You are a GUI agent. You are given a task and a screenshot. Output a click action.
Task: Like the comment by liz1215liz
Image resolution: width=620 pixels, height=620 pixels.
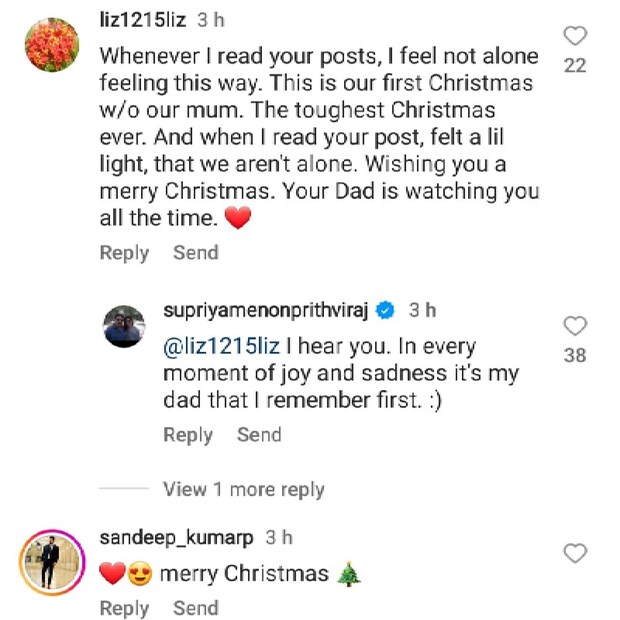pos(575,37)
